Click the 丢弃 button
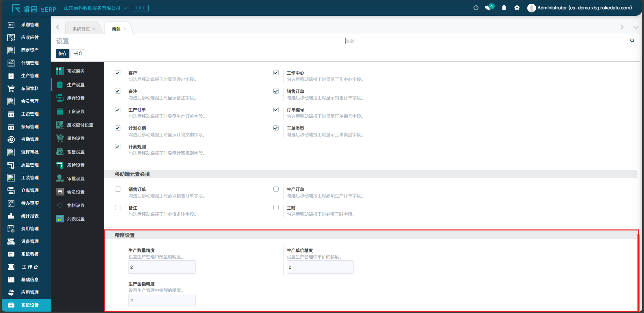Viewport: 644px width, 313px height. (78, 54)
